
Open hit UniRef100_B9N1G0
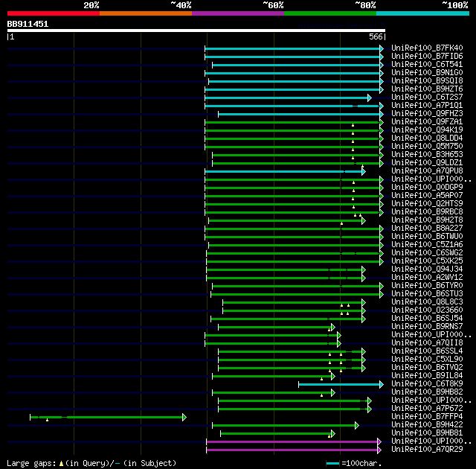[x=427, y=73]
